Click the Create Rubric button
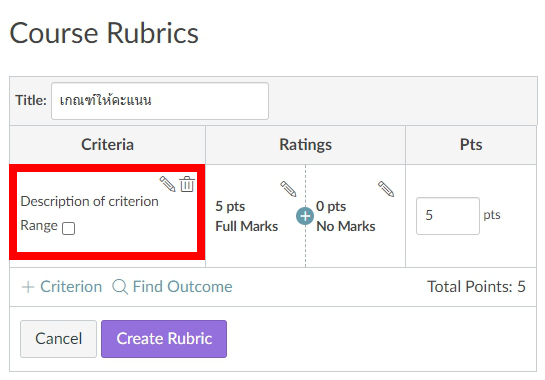Viewport: 545px width, 380px height. (x=164, y=339)
